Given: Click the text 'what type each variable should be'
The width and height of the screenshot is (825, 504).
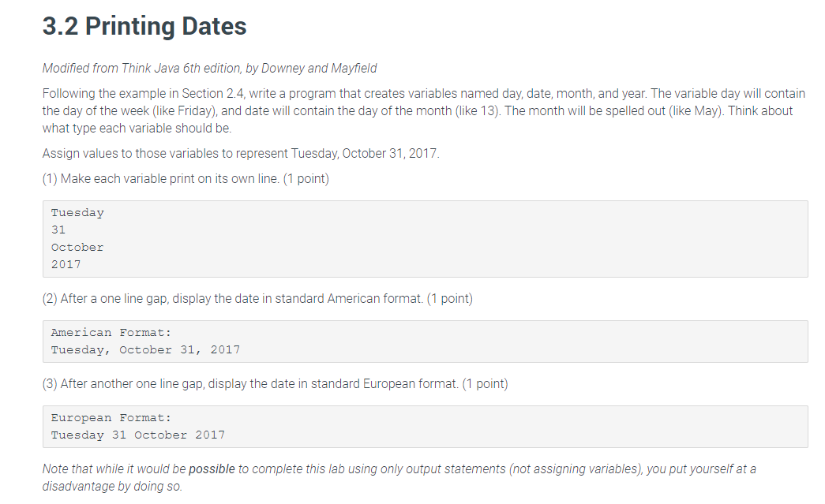Looking at the screenshot, I should click(137, 129).
